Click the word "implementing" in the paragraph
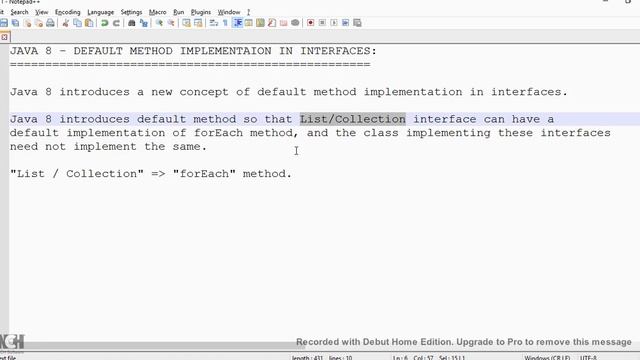Screen dimensions: 640x360 coord(448,133)
